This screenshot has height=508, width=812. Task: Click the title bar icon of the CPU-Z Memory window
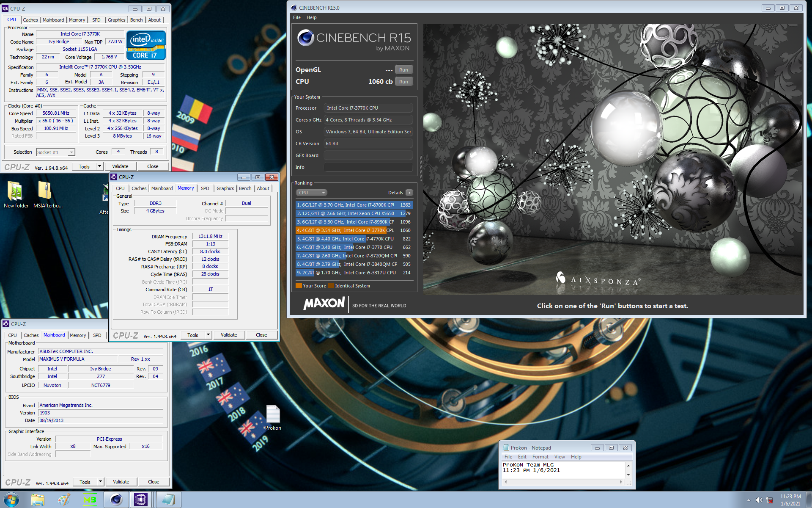point(114,177)
